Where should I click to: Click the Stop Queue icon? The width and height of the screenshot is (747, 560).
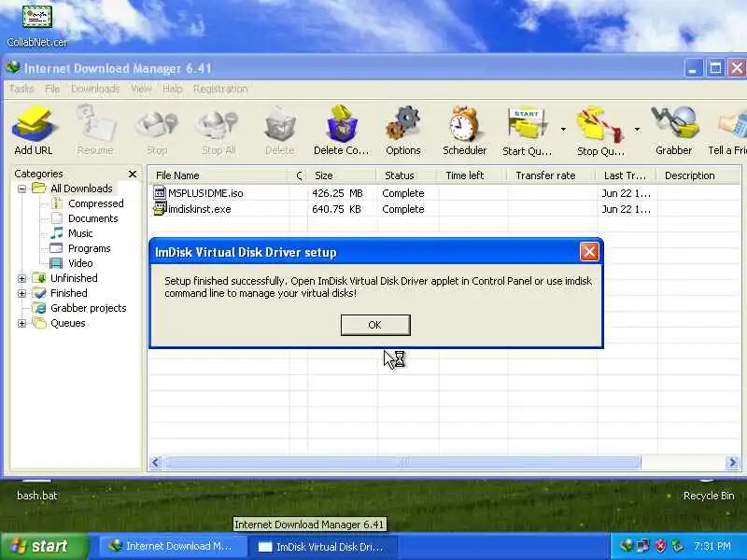point(600,130)
